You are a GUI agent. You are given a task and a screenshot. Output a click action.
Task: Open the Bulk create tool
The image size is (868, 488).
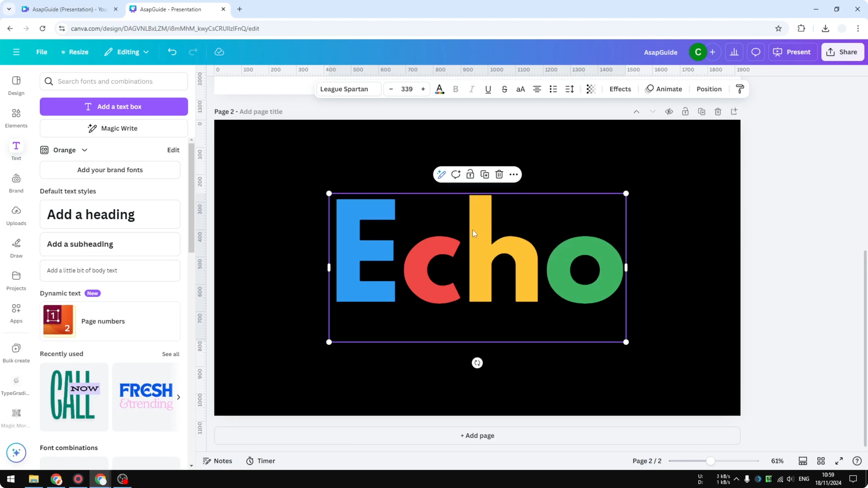(16, 352)
